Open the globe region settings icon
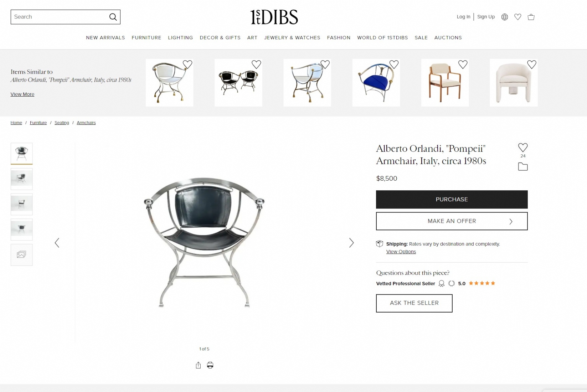587x392 pixels. click(x=504, y=17)
